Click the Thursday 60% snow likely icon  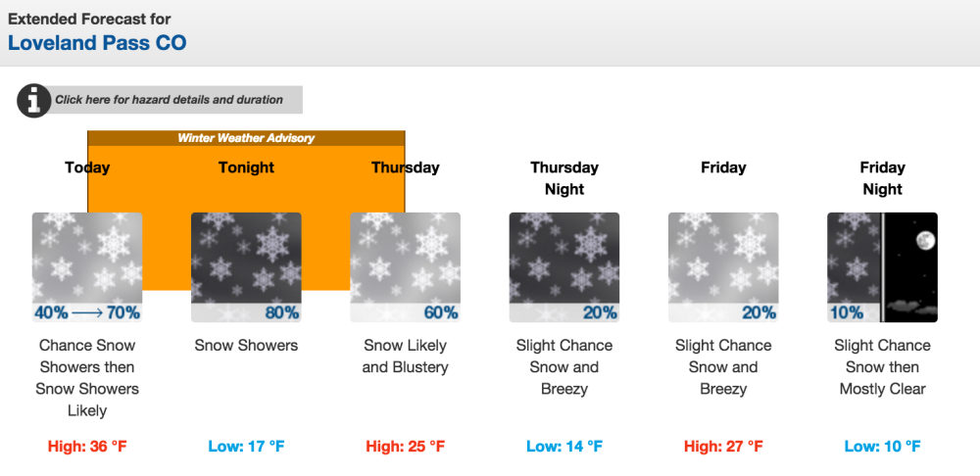coord(405,267)
